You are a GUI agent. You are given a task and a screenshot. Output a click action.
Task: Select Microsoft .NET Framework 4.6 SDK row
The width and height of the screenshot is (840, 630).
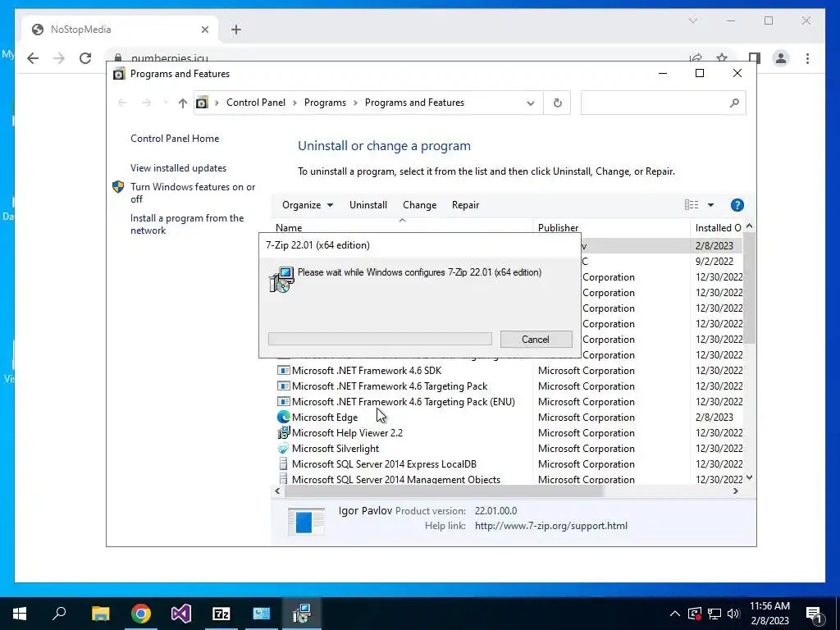(509, 371)
